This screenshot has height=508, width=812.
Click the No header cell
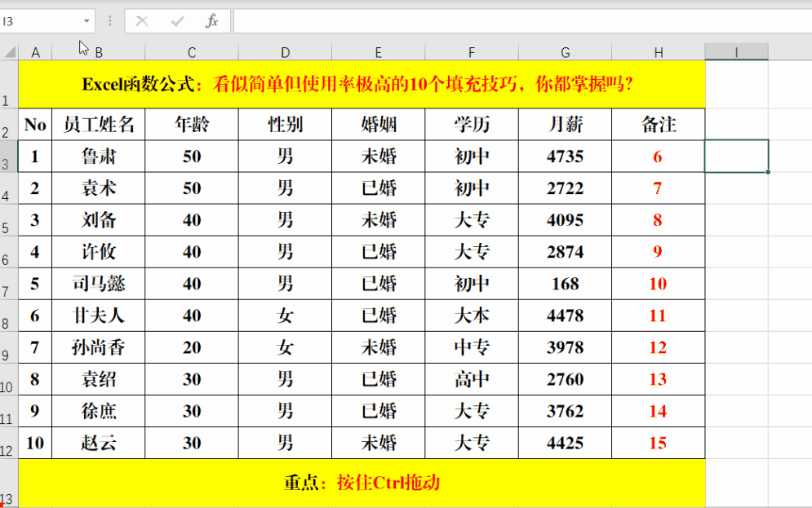pos(35,124)
